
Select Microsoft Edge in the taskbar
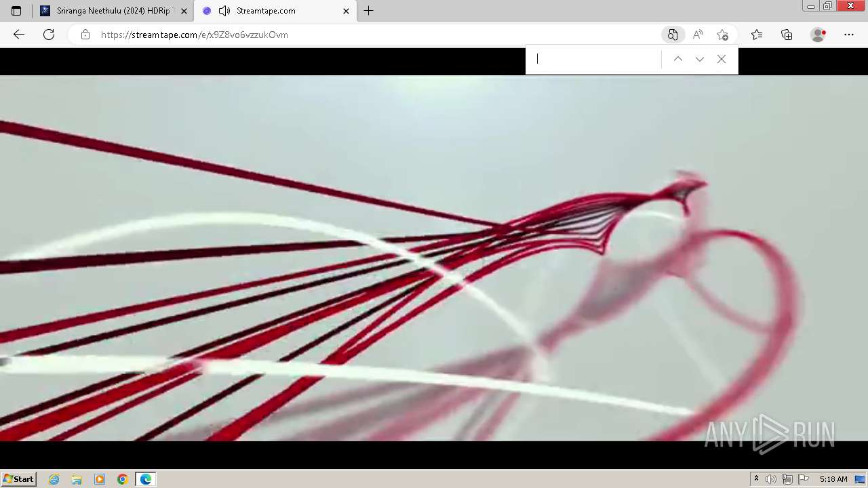[x=146, y=479]
